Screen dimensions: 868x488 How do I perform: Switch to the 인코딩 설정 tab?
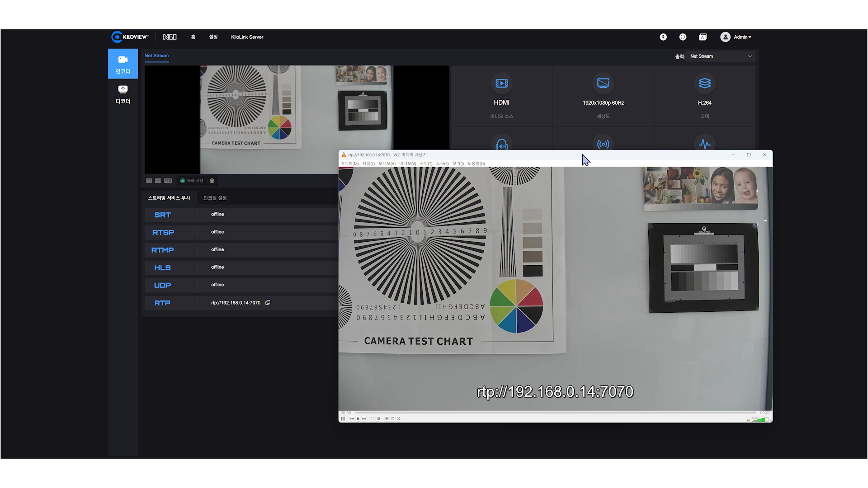point(215,198)
